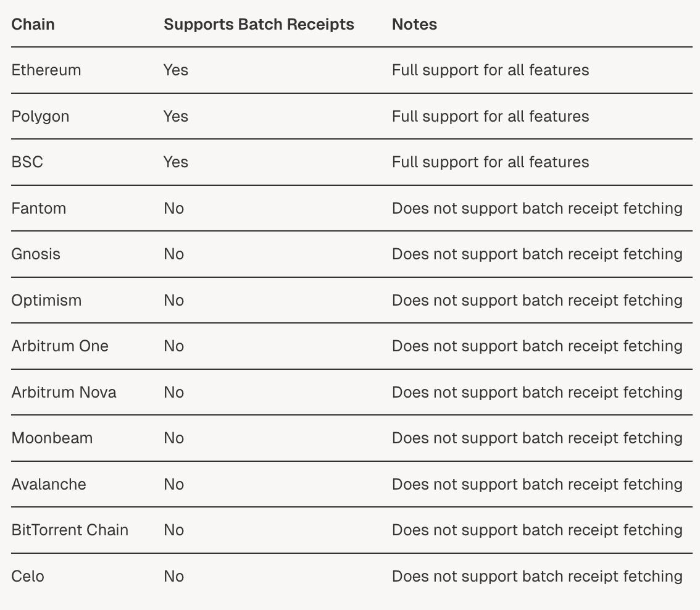Select the Moonbeam chain name cell
This screenshot has width=700, height=610.
point(52,438)
